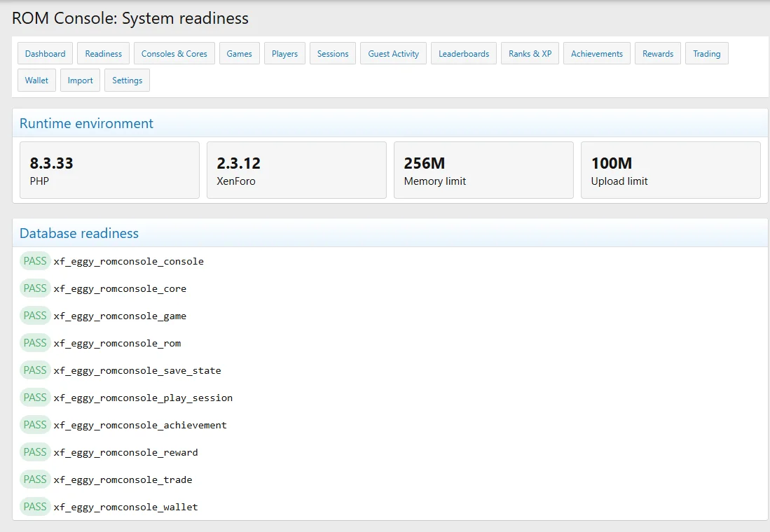Switch to the Readiness tab
The width and height of the screenshot is (770, 532).
point(103,53)
